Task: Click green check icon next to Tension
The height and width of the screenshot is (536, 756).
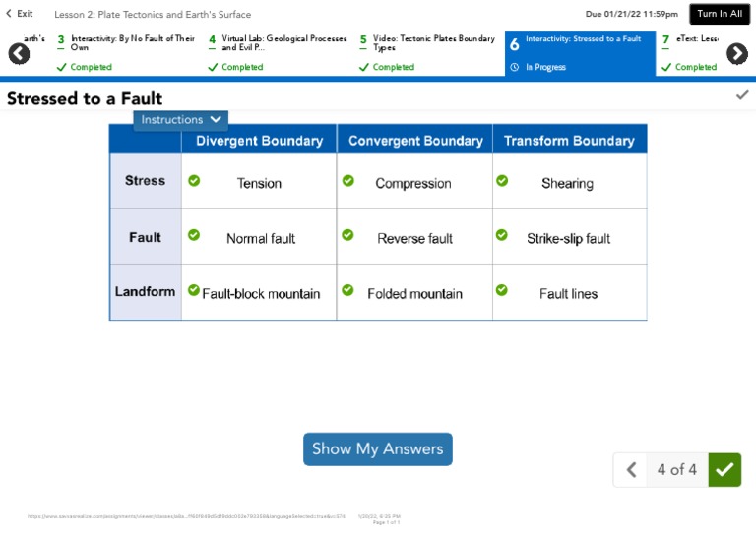Action: pos(194,181)
